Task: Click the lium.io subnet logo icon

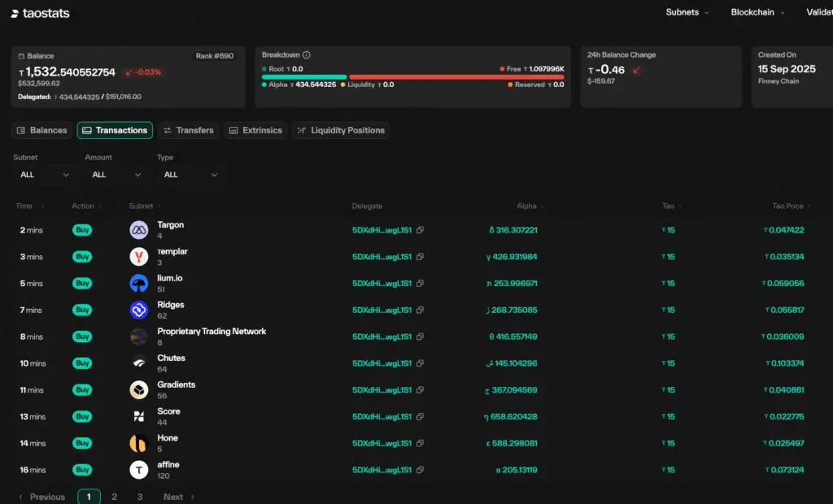Action: [x=138, y=284]
